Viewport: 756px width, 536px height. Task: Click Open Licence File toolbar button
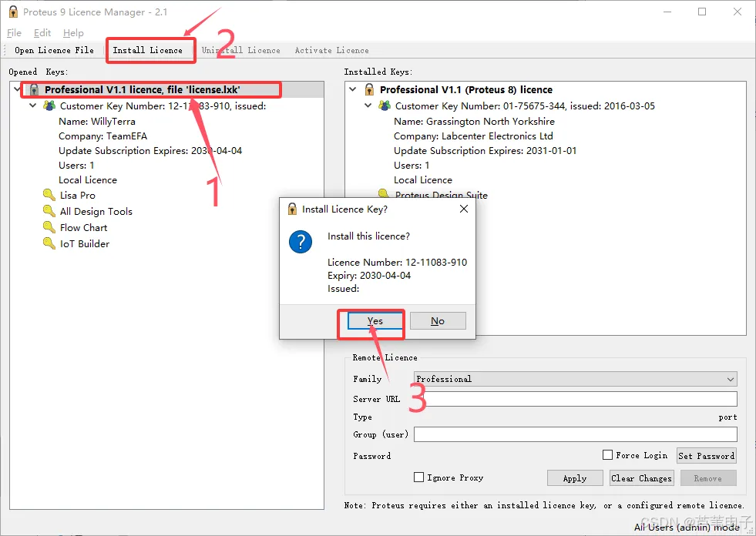click(54, 50)
